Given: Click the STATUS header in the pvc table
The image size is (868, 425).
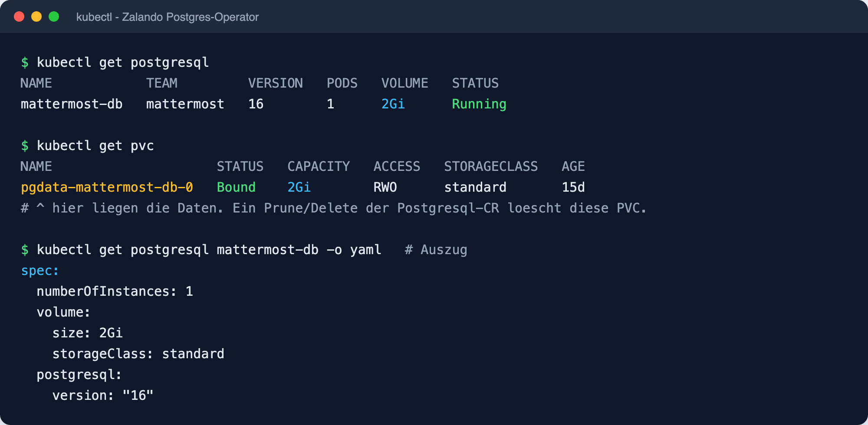Looking at the screenshot, I should [x=240, y=167].
